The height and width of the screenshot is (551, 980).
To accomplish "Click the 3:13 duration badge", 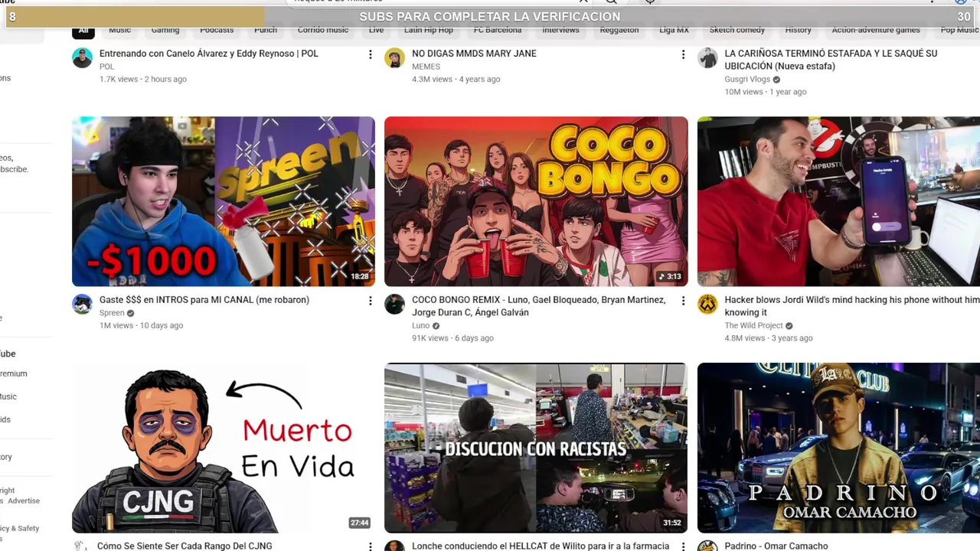I will click(669, 277).
